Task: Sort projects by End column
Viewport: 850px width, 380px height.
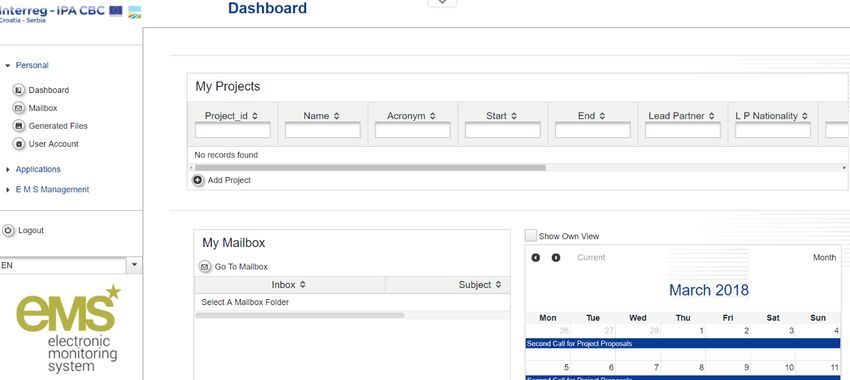Action: (602, 116)
